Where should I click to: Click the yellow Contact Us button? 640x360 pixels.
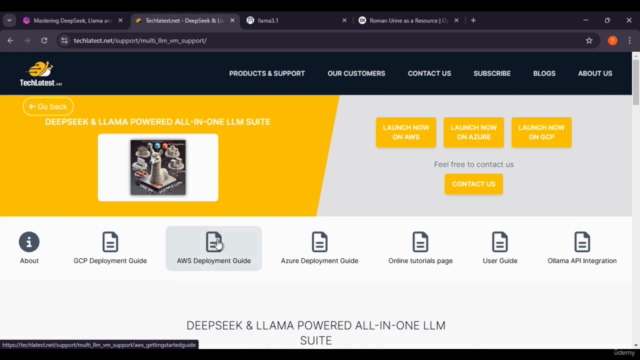474,184
